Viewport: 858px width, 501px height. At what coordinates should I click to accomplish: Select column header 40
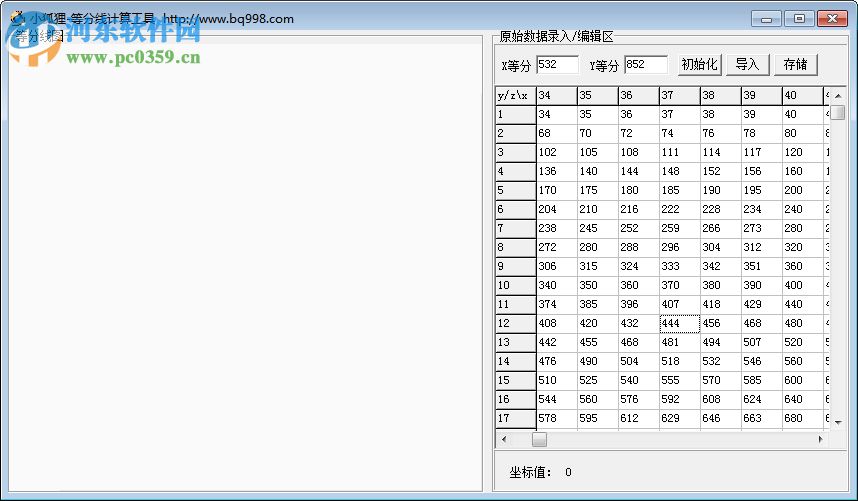click(803, 96)
